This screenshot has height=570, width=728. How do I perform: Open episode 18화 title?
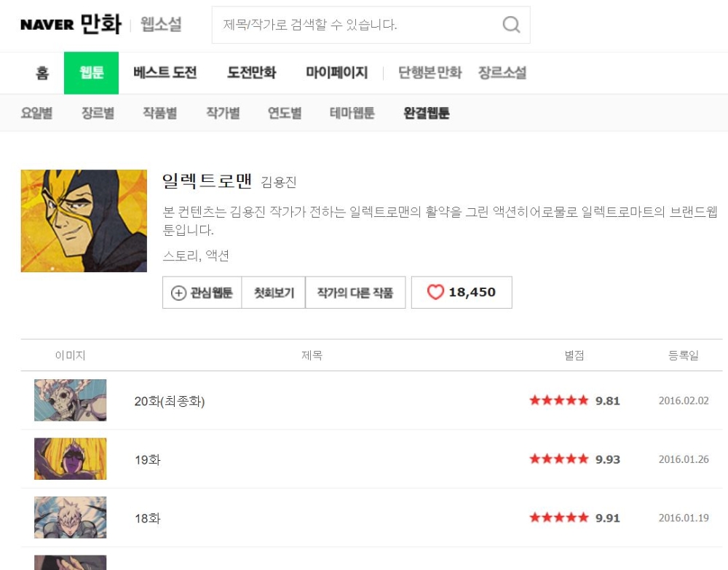[x=148, y=518]
